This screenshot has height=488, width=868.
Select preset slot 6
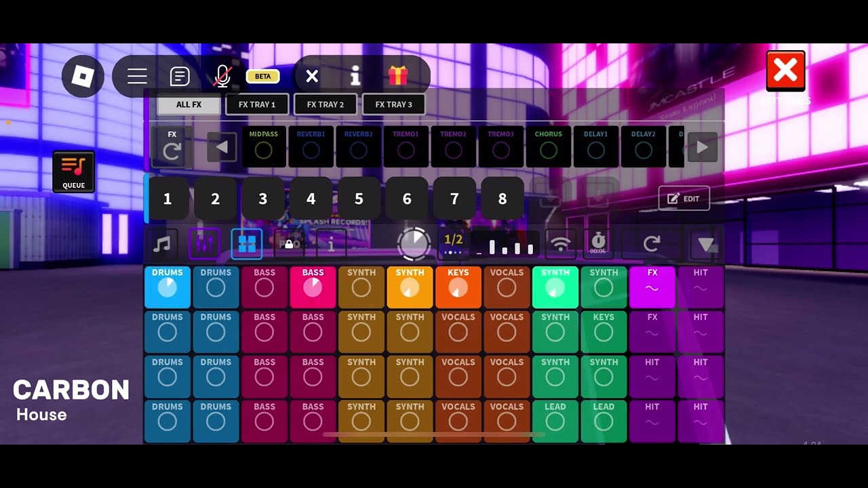coord(407,199)
